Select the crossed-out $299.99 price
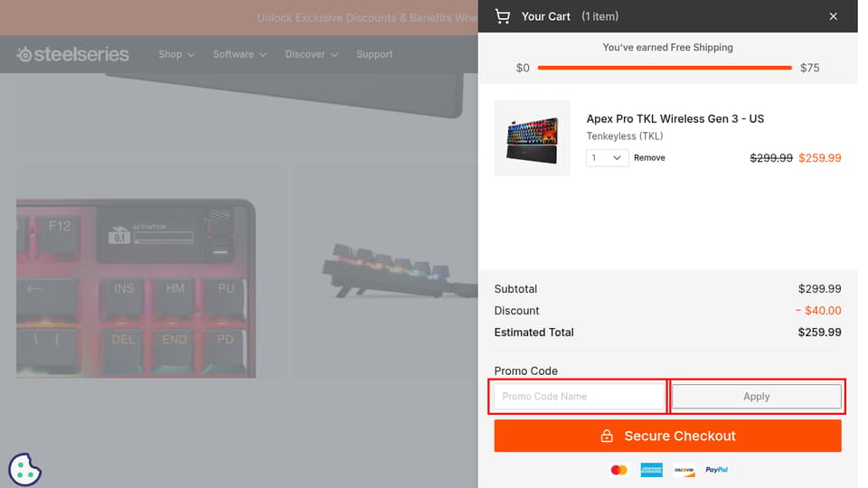 [771, 157]
